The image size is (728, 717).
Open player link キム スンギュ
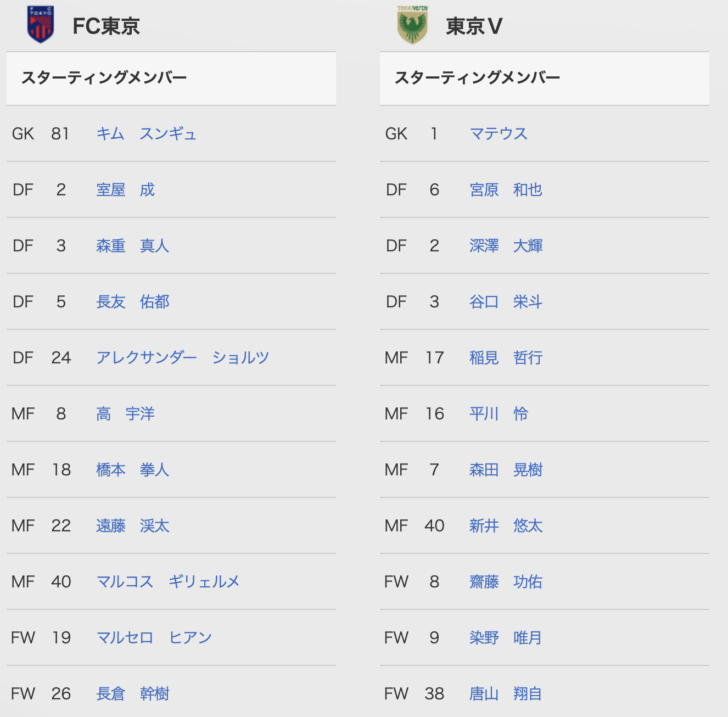[146, 133]
